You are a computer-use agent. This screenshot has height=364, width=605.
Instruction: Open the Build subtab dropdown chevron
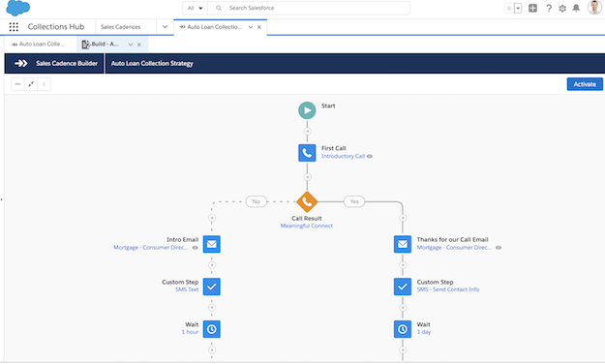(131, 45)
